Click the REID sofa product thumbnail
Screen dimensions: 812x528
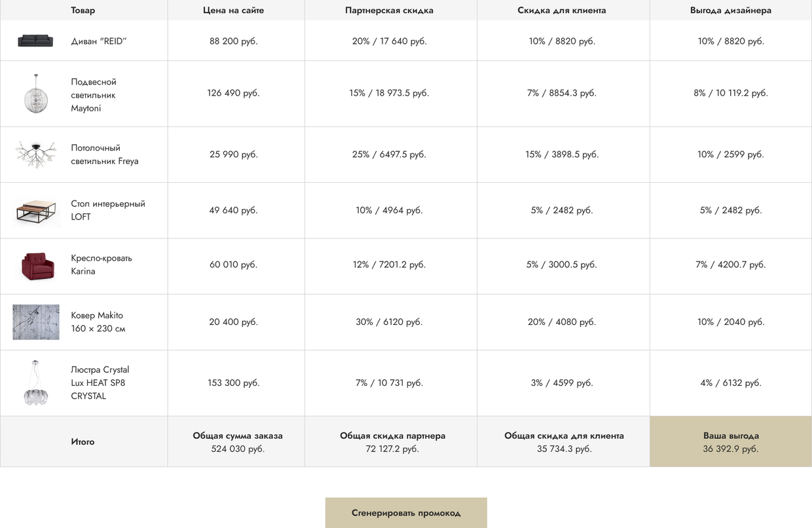(35, 41)
